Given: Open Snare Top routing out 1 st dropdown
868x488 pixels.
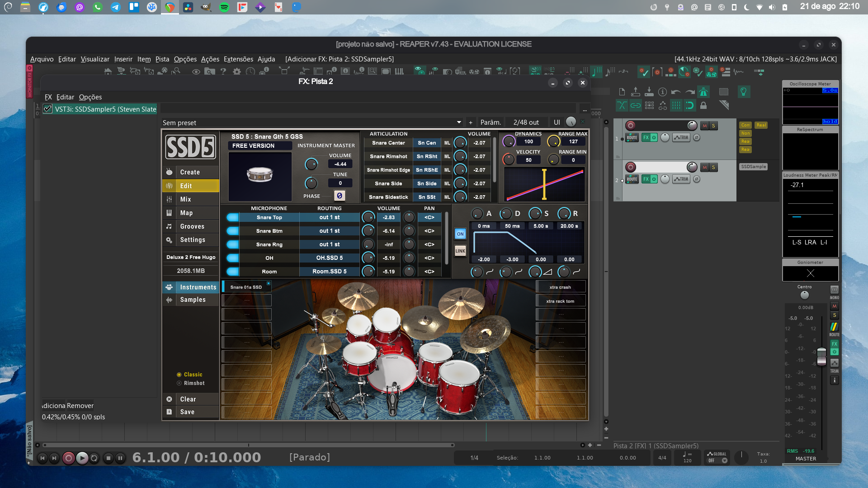Looking at the screenshot, I should pyautogui.click(x=329, y=217).
